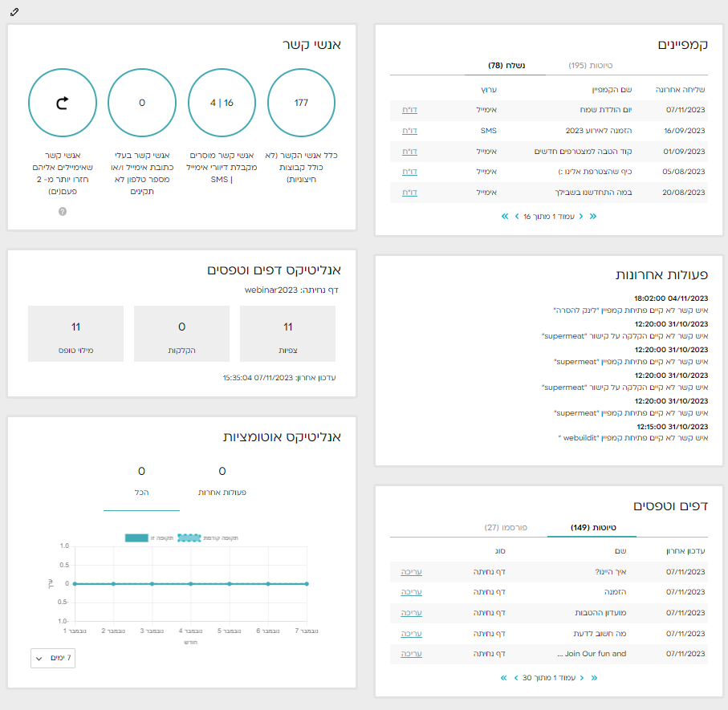Select the פעולות אחרונות automation analytics tab
This screenshot has width=728, height=710.
click(222, 481)
